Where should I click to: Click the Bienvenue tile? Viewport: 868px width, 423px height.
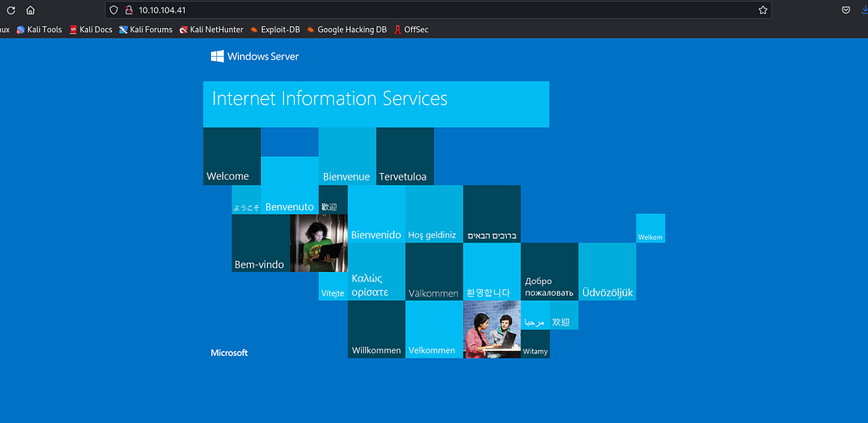click(x=347, y=156)
